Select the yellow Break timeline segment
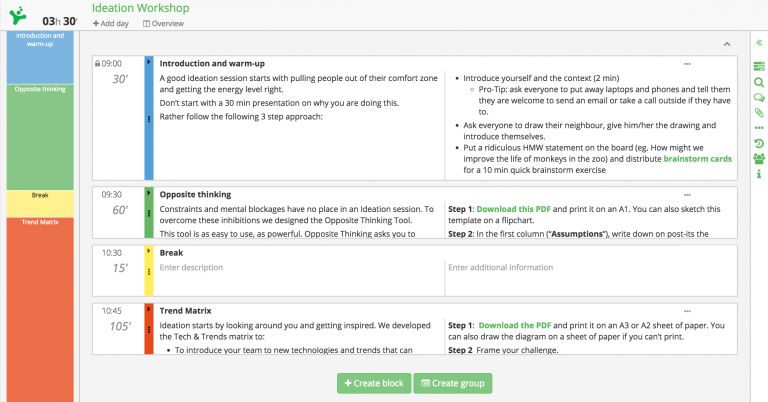This screenshot has width=768, height=402. coord(40,204)
